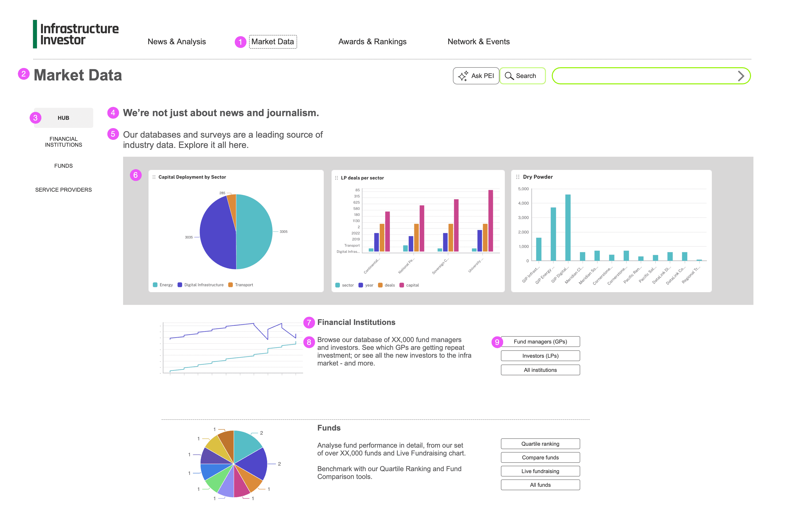The image size is (785, 532).
Task: Click the Transport orange legend swatch
Action: 230,285
